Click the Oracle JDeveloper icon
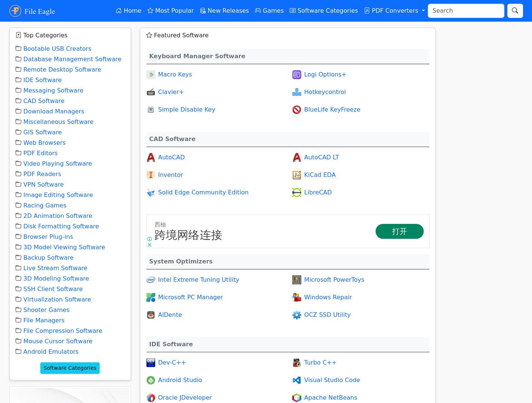532x403 pixels. [x=151, y=398]
